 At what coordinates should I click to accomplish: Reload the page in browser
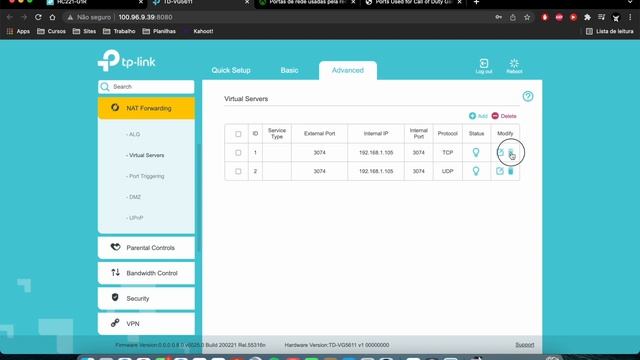coord(38,17)
